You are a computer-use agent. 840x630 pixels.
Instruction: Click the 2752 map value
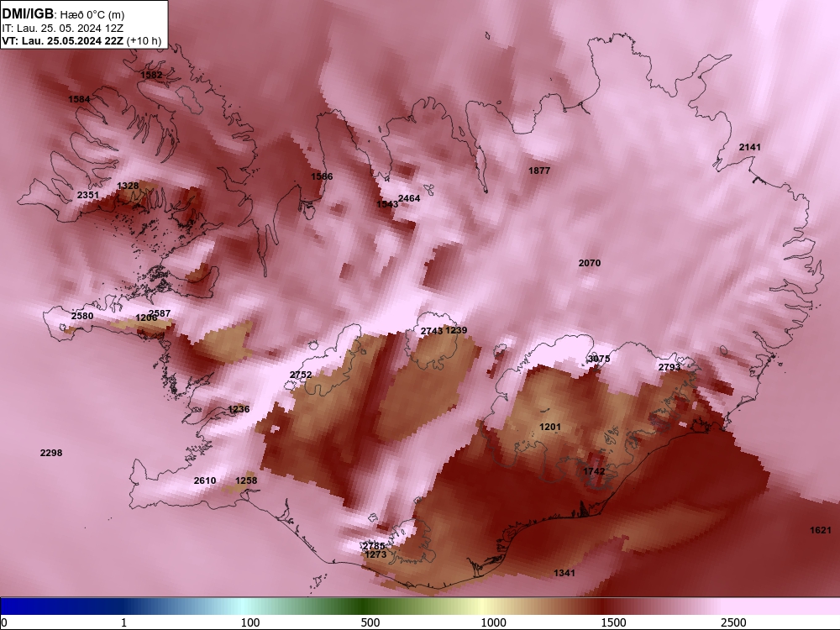coord(301,375)
